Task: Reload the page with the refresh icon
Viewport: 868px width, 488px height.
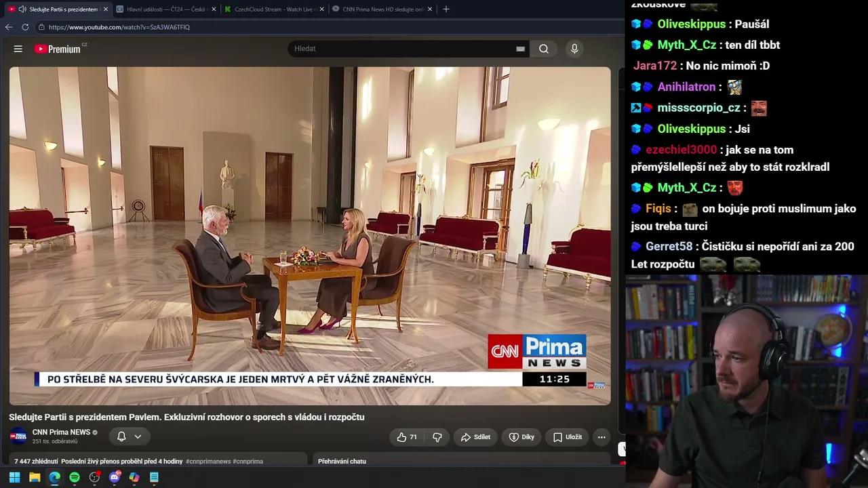Action: [x=25, y=27]
